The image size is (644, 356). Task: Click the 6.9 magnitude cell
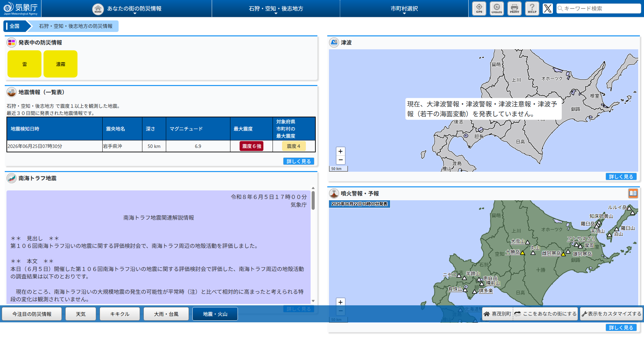click(x=198, y=146)
